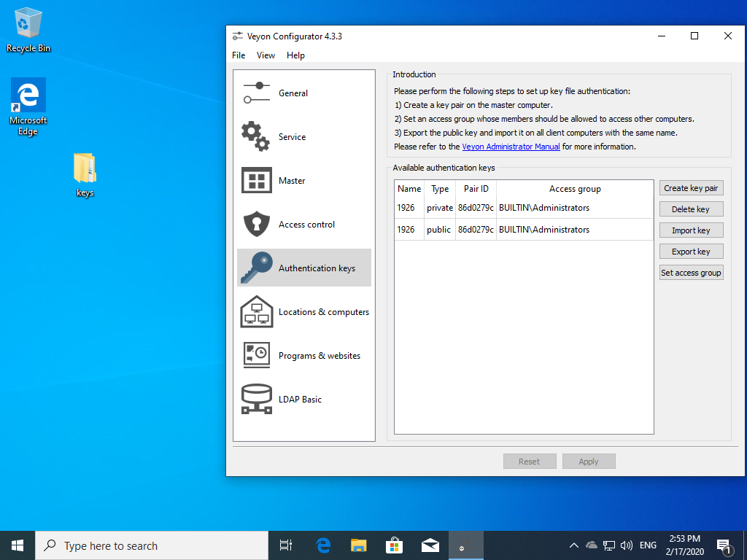This screenshot has height=560, width=747.
Task: Click the Name column header
Action: click(409, 189)
